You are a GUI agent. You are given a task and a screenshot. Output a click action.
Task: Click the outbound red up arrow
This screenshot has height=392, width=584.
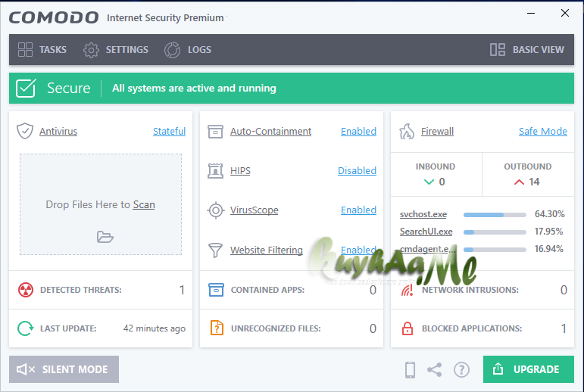pyautogui.click(x=519, y=182)
